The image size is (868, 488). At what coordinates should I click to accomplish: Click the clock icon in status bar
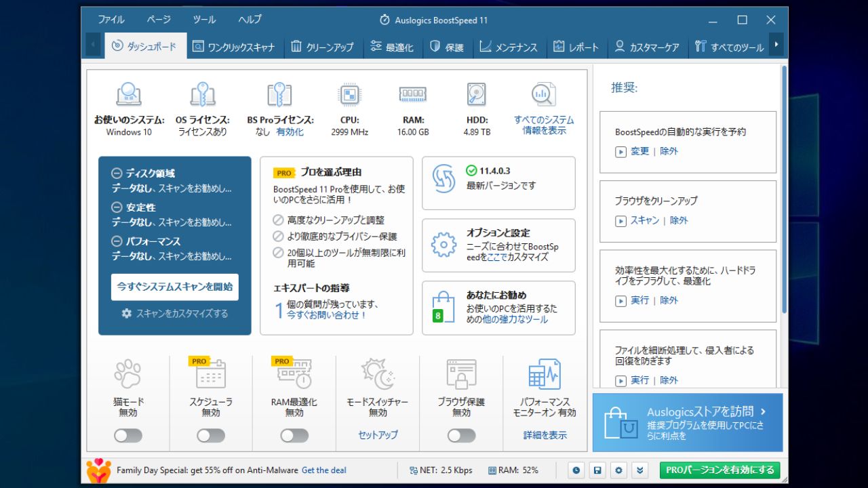click(x=576, y=470)
